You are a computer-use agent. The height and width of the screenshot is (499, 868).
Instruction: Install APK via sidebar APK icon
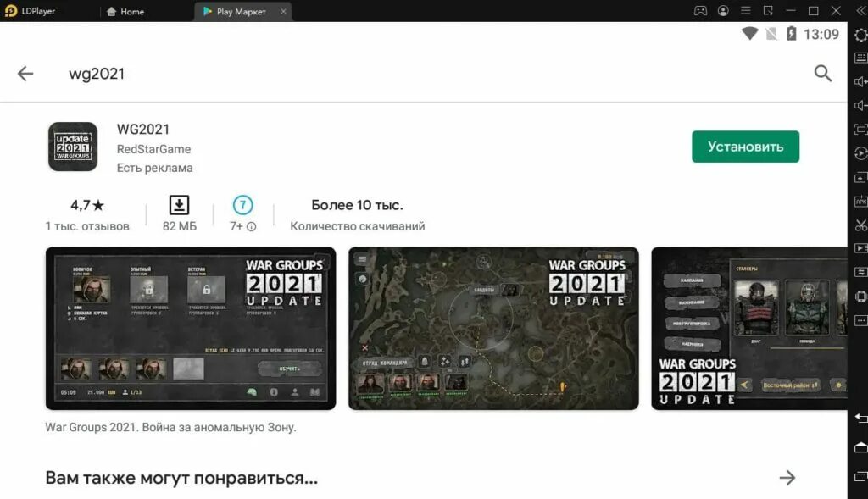861,202
